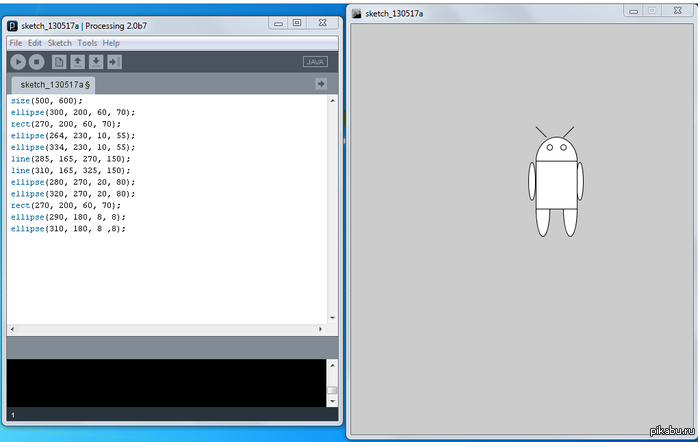This screenshot has height=442, width=700.
Task: Click the ellipse(280, 270, 20, 80); line
Action: point(73,182)
